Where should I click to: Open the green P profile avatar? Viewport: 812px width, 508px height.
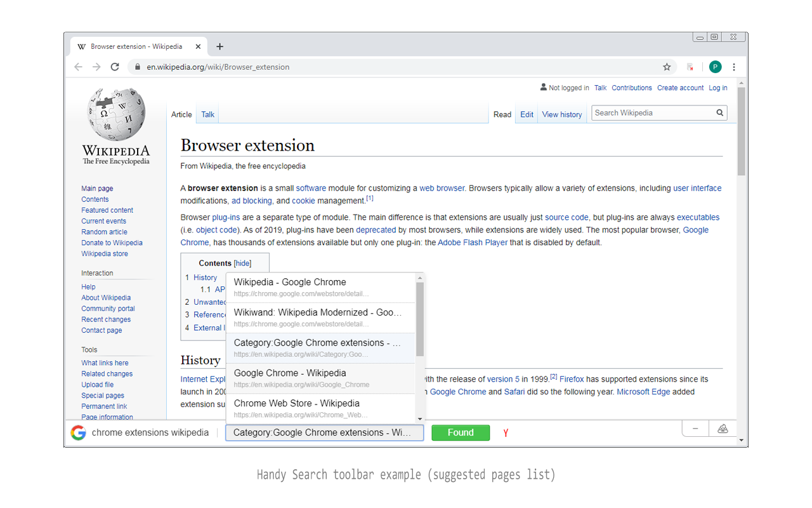pyautogui.click(x=715, y=67)
